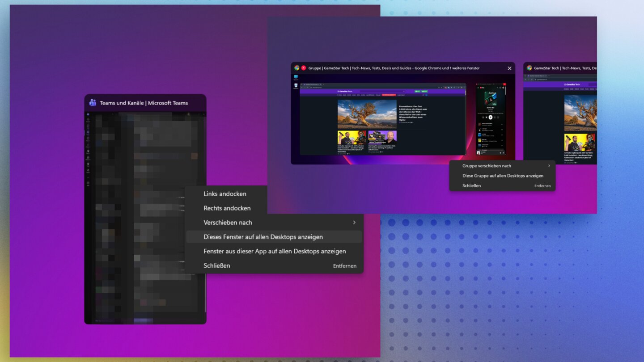Click the Chrome icon in the group title bar
This screenshot has height=362, width=644.
(297, 68)
